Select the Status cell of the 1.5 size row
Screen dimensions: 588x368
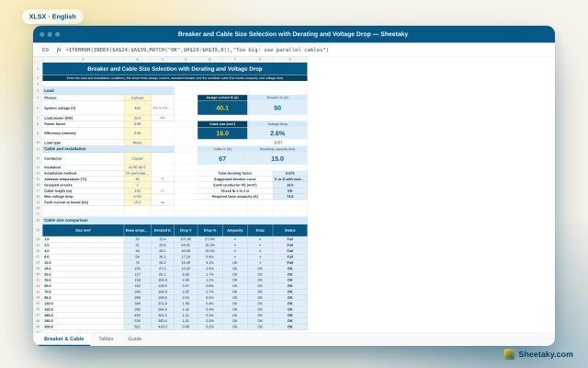coord(290,239)
